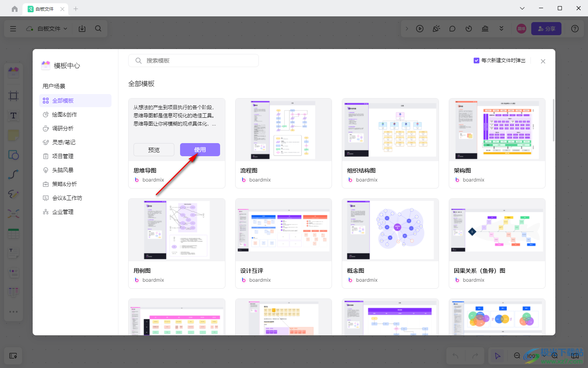Collapse the top-right toolbar arrow
Image resolution: width=588 pixels, height=368 pixels.
point(407,29)
